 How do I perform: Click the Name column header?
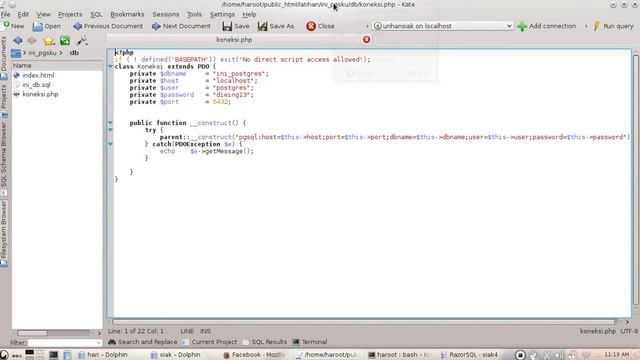pyautogui.click(x=57, y=65)
